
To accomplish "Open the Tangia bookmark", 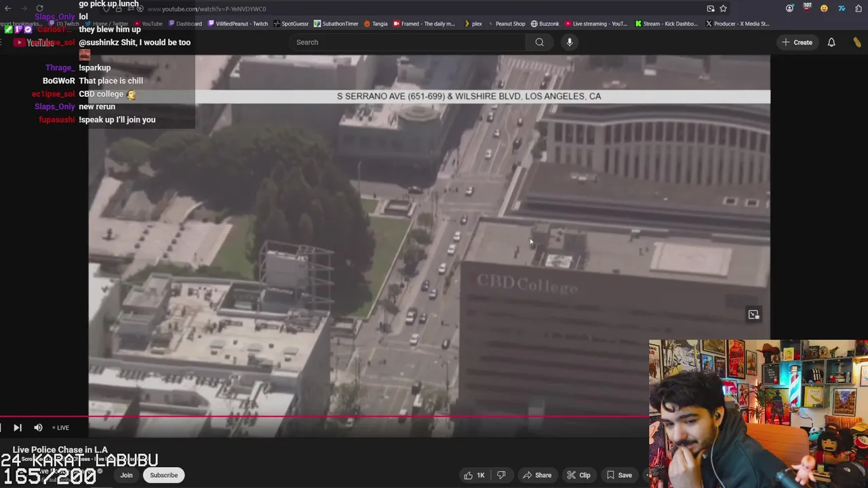I will click(x=376, y=24).
